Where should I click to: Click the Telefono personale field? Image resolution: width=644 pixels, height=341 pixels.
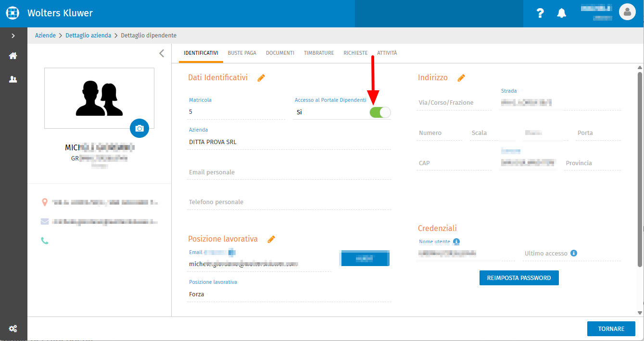point(289,202)
